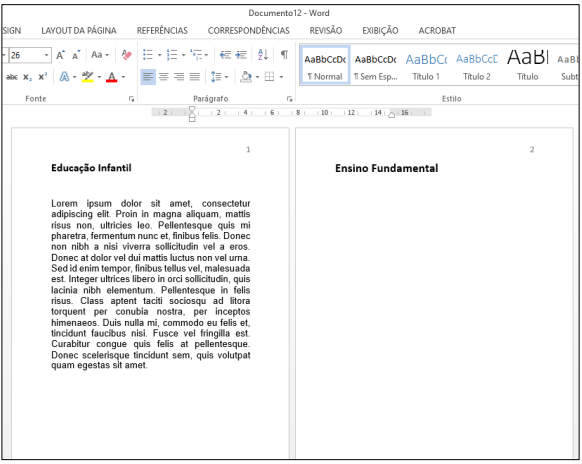Viewport: 582px width, 464px height.
Task: Open the CORRESPONDÊNCIAS tab
Action: click(x=249, y=30)
